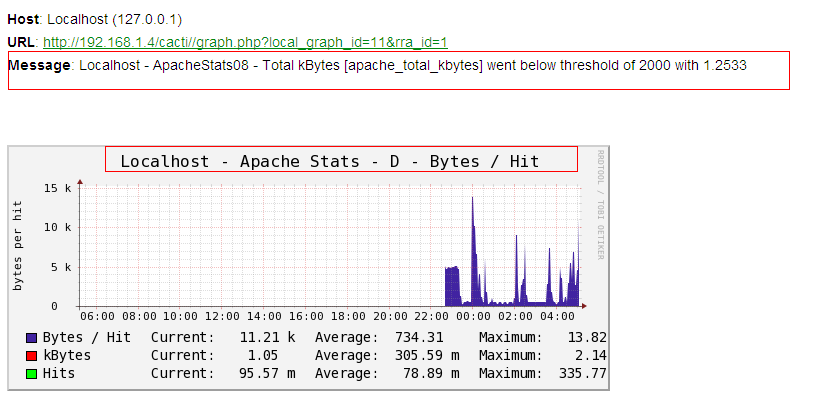Click the 15 k y-axis label
This screenshot has height=400, width=831.
(x=56, y=188)
